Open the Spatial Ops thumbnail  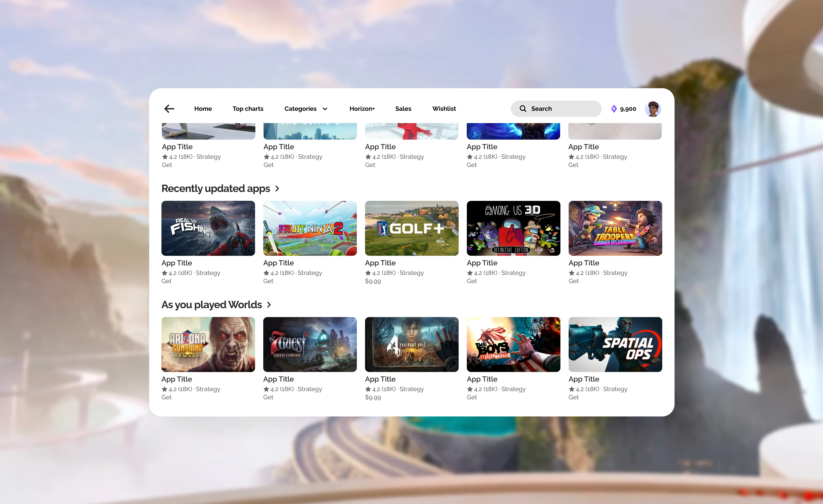[615, 344]
